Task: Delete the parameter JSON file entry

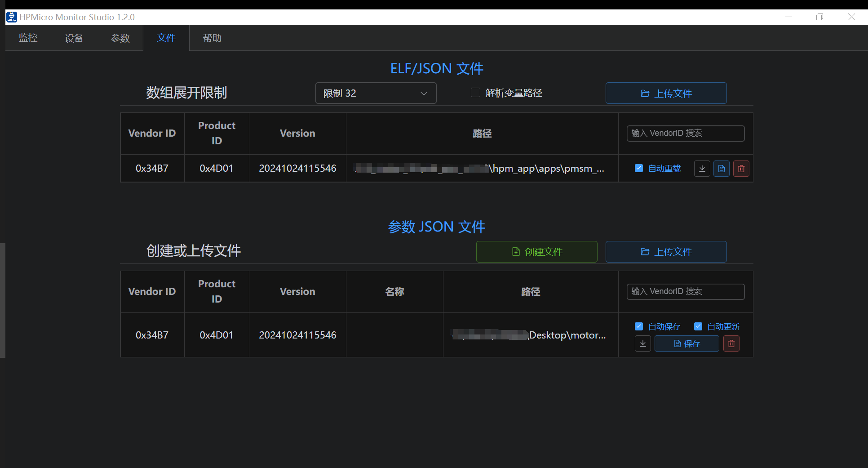Action: click(731, 343)
